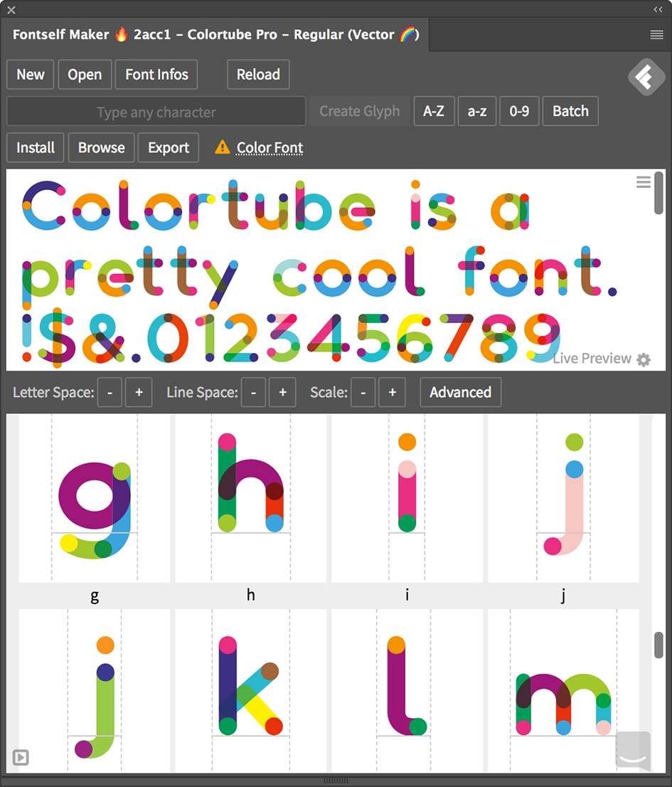Click the 'h' glyph name label
672x787 pixels.
pos(251,596)
